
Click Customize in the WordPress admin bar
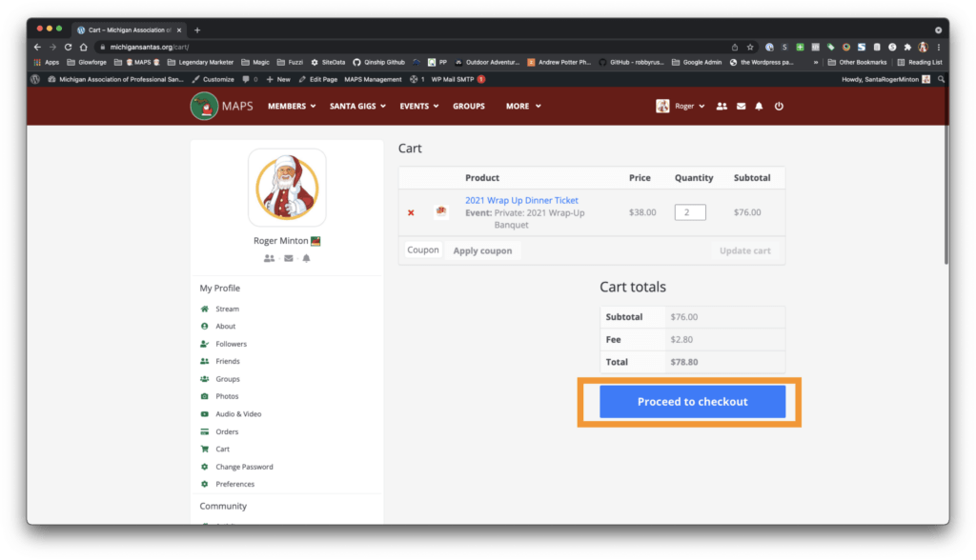213,80
